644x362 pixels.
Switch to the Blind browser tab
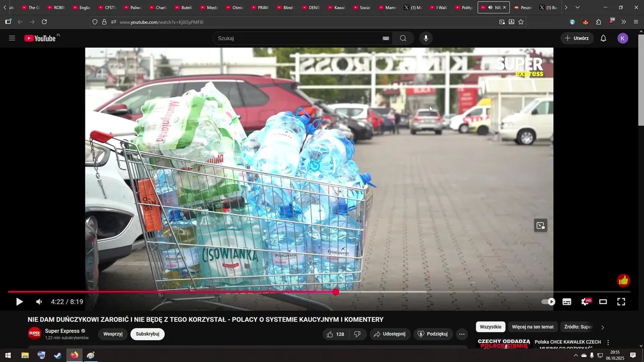pyautogui.click(x=285, y=8)
